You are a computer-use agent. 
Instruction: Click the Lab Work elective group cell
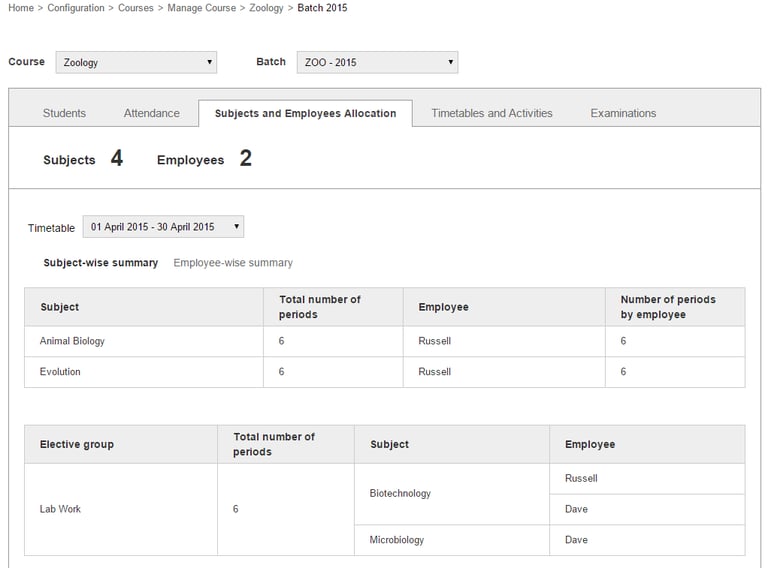point(60,509)
